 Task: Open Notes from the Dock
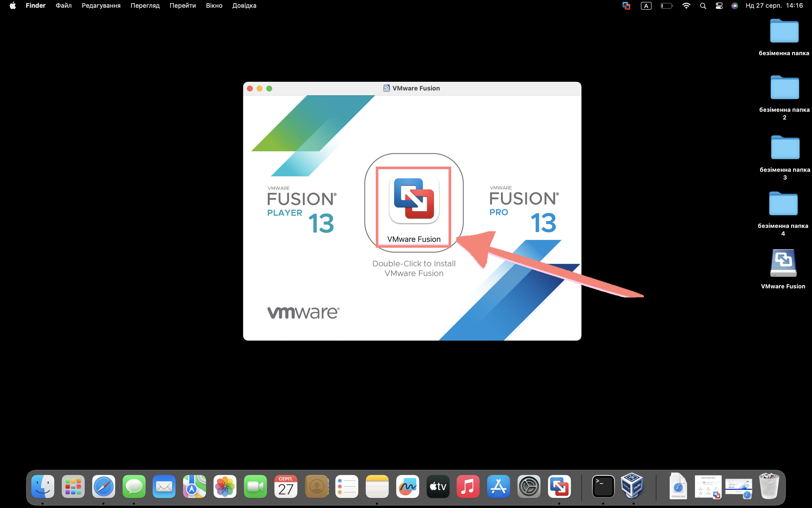(x=377, y=486)
